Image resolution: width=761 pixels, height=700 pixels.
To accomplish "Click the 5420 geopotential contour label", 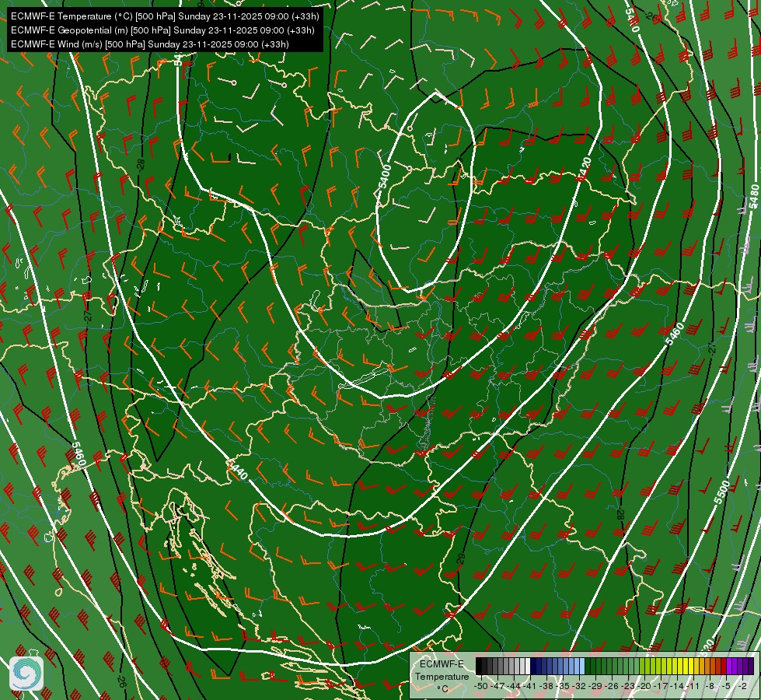I will [x=585, y=169].
